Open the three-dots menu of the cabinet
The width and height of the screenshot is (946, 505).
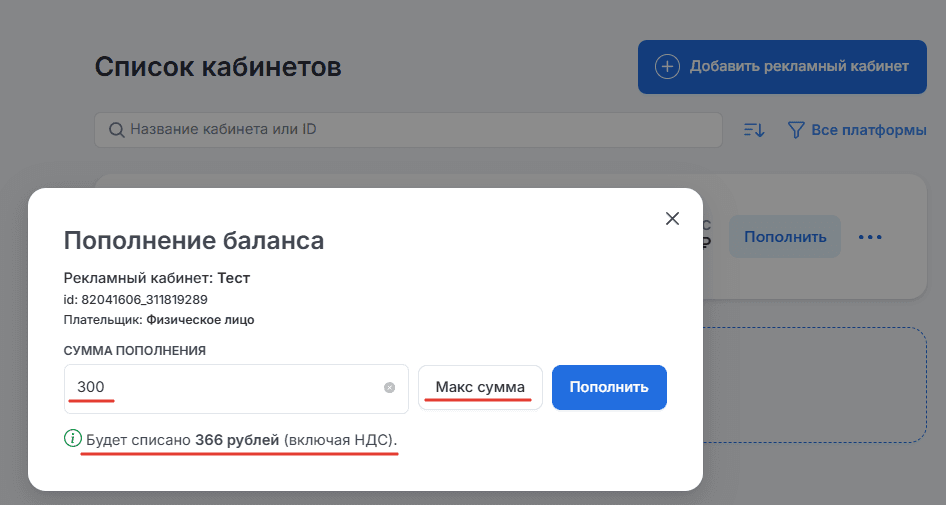point(870,237)
